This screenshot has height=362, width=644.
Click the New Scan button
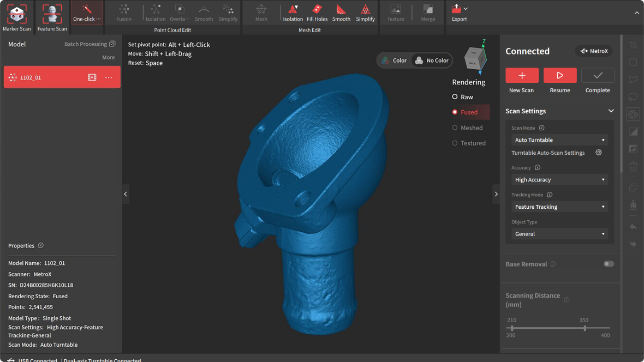point(522,76)
